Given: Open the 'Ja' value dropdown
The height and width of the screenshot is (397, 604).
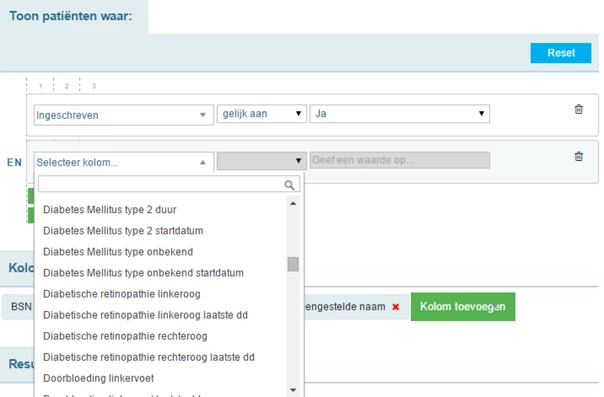Looking at the screenshot, I should [x=399, y=114].
